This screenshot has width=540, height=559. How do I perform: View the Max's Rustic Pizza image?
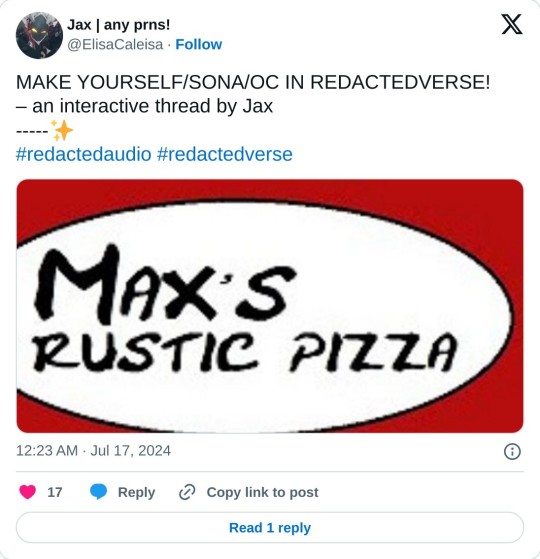point(270,306)
